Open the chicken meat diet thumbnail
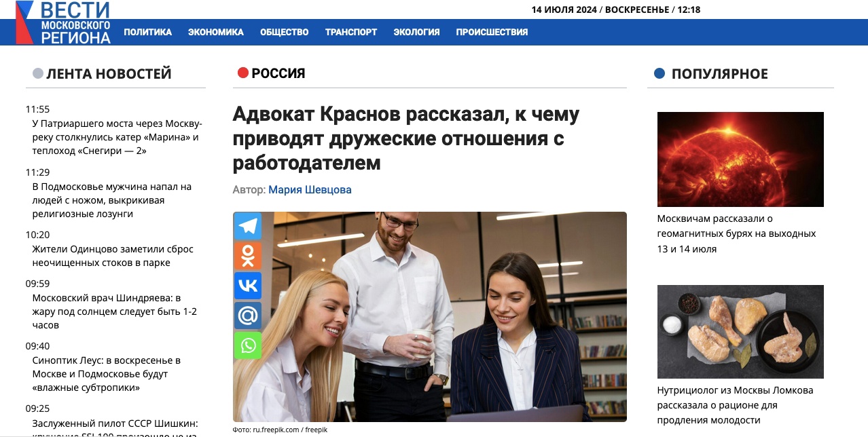The image size is (868, 437). pos(740,332)
